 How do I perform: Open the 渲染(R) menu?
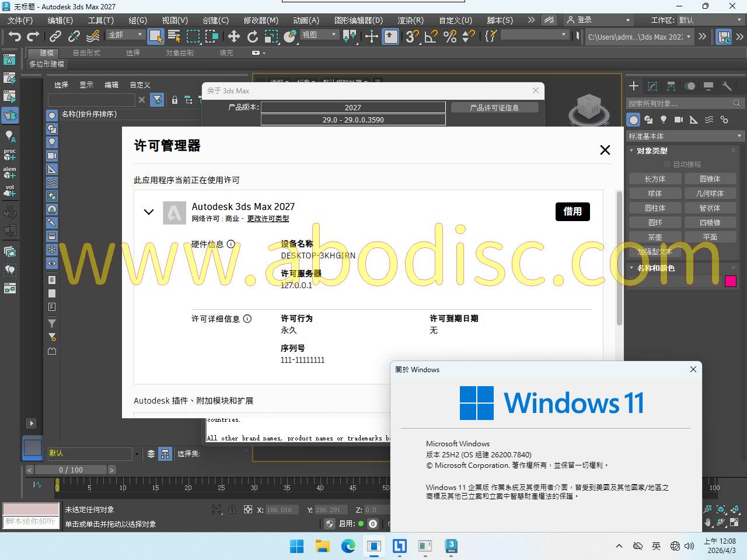pyautogui.click(x=410, y=20)
